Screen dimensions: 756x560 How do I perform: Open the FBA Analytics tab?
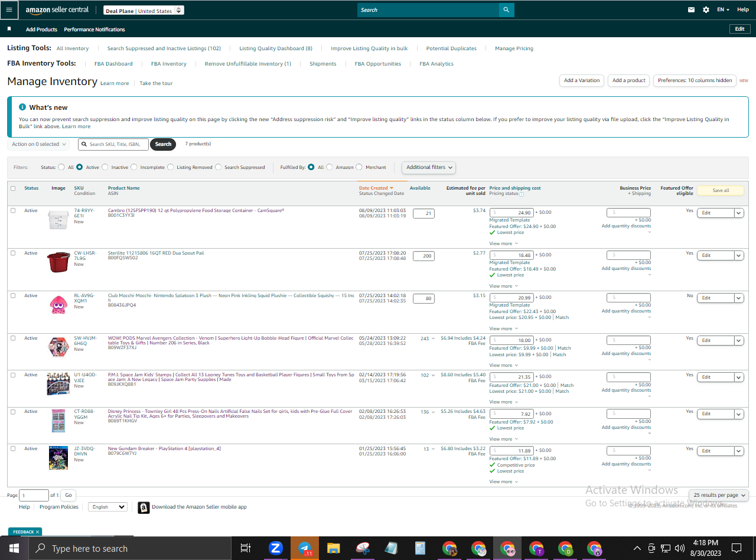click(x=436, y=64)
